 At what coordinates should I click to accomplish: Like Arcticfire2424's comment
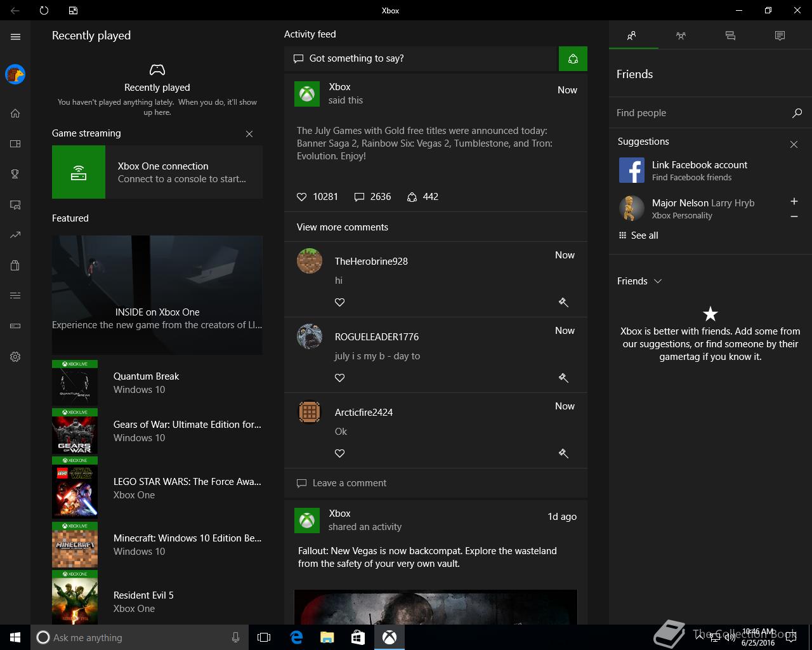[340, 453]
